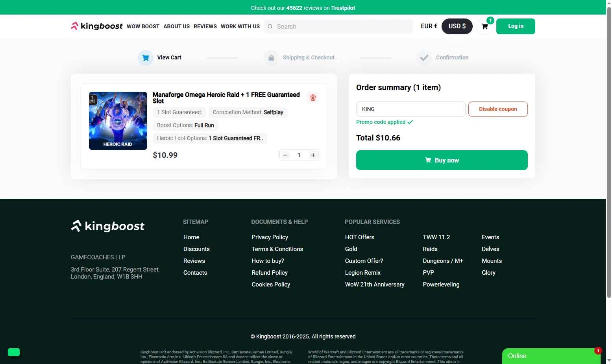
Task: Click the View Cart step icon
Action: point(146,58)
